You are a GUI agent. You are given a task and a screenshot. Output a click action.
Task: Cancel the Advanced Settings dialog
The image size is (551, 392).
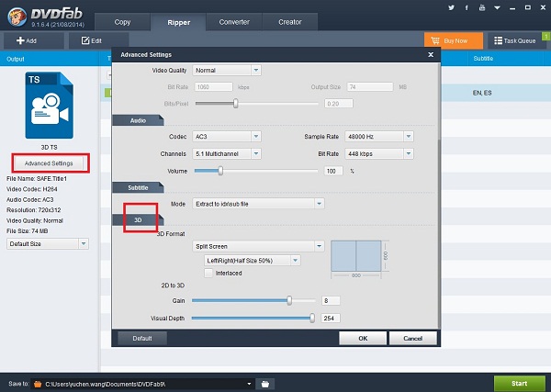pos(413,338)
